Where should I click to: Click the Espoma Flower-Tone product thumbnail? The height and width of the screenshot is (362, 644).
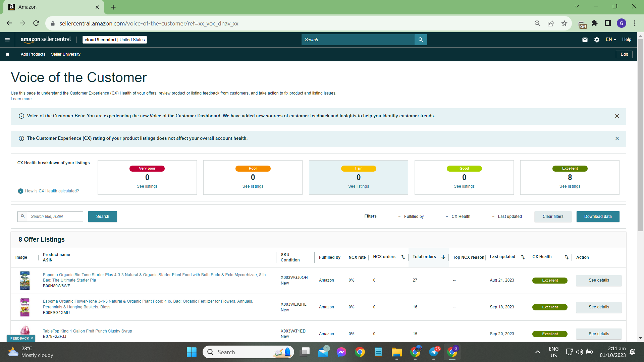tap(25, 307)
